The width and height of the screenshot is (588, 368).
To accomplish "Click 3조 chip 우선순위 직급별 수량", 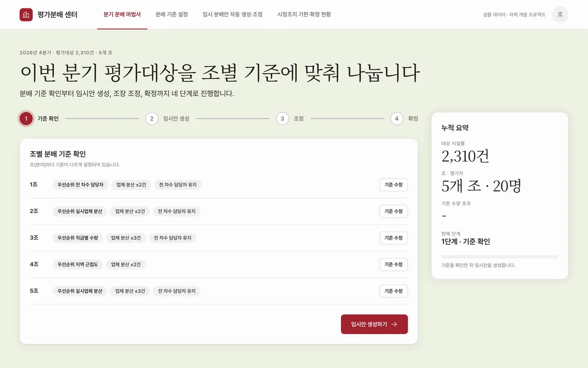I will click(x=77, y=238).
